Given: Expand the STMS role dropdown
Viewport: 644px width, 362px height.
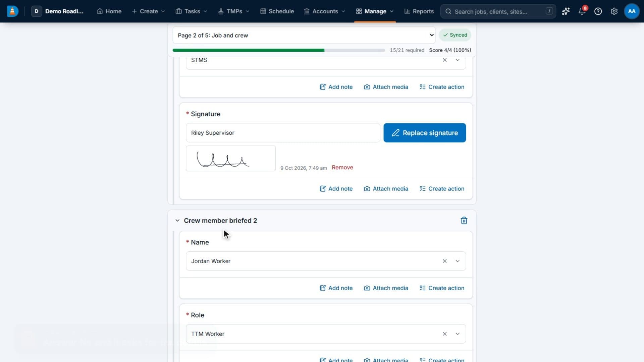Looking at the screenshot, I should pyautogui.click(x=458, y=60).
